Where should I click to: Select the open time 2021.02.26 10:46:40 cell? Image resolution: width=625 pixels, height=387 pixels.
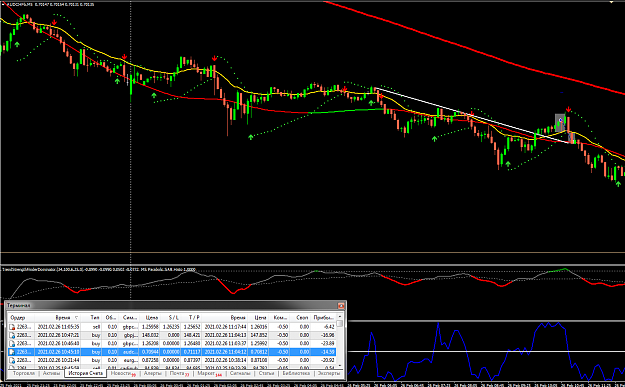click(58, 344)
